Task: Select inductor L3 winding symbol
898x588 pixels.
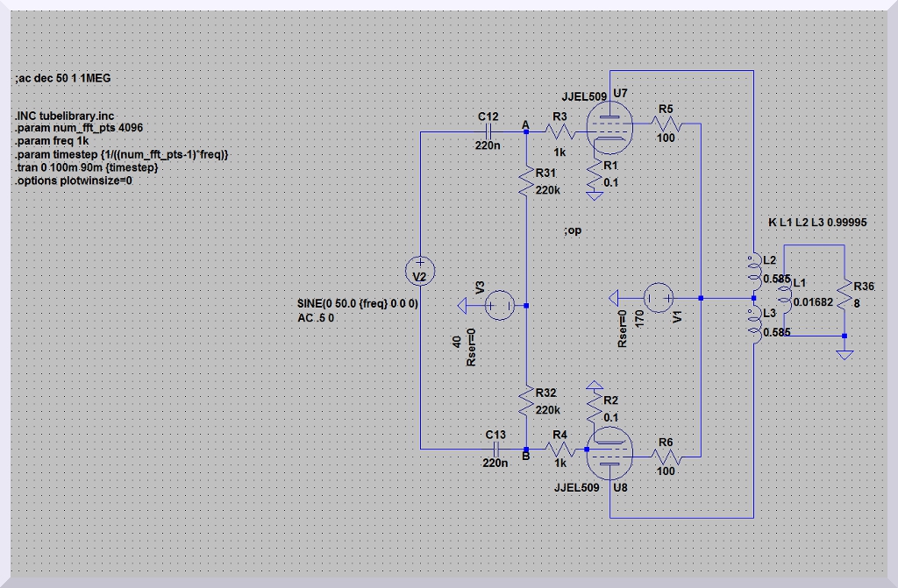Action: pos(753,326)
